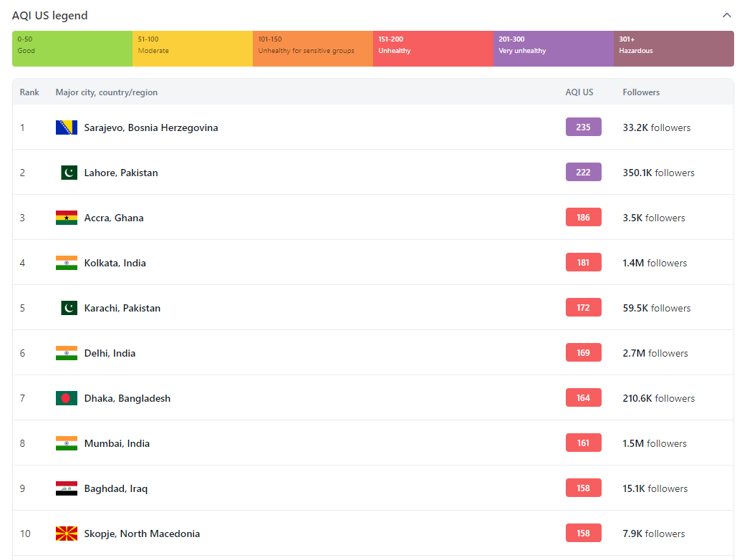This screenshot has width=742, height=560.
Task: Click the Pakistan flag beside Lahore
Action: pos(69,173)
